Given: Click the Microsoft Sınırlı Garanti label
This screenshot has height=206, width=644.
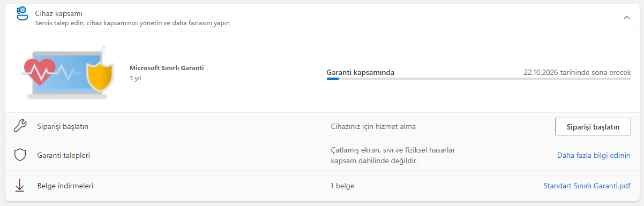Looking at the screenshot, I should pyautogui.click(x=167, y=68).
